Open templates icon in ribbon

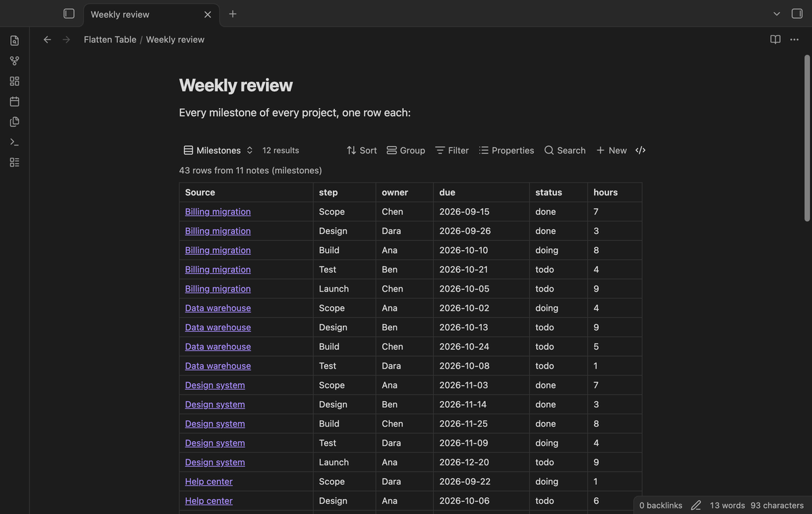(x=14, y=122)
